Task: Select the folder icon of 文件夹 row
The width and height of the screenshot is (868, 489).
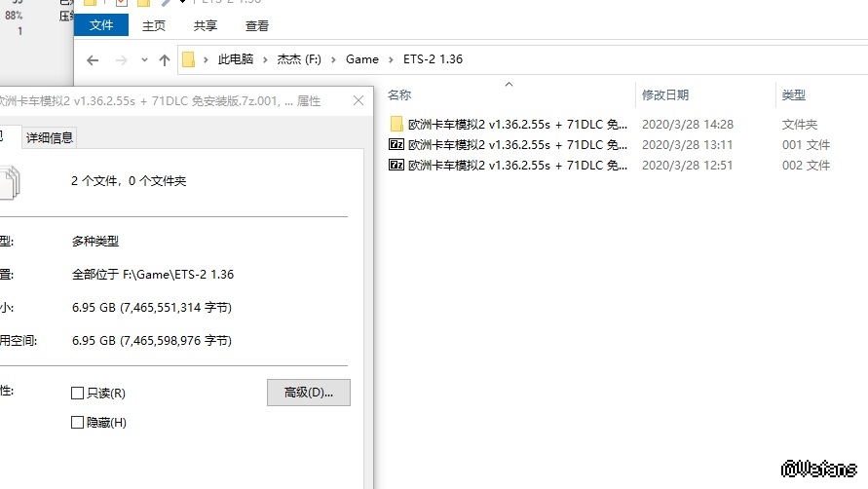Action: [x=396, y=124]
